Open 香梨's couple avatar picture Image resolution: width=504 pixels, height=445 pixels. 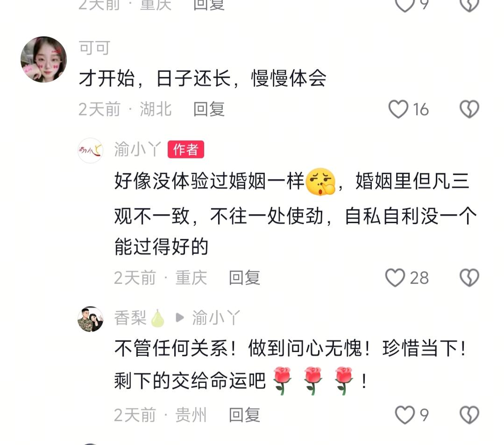90,319
